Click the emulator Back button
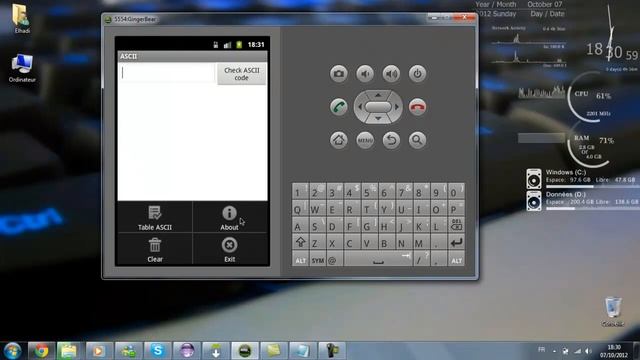Viewport: 640px width, 360px height. 391,140
